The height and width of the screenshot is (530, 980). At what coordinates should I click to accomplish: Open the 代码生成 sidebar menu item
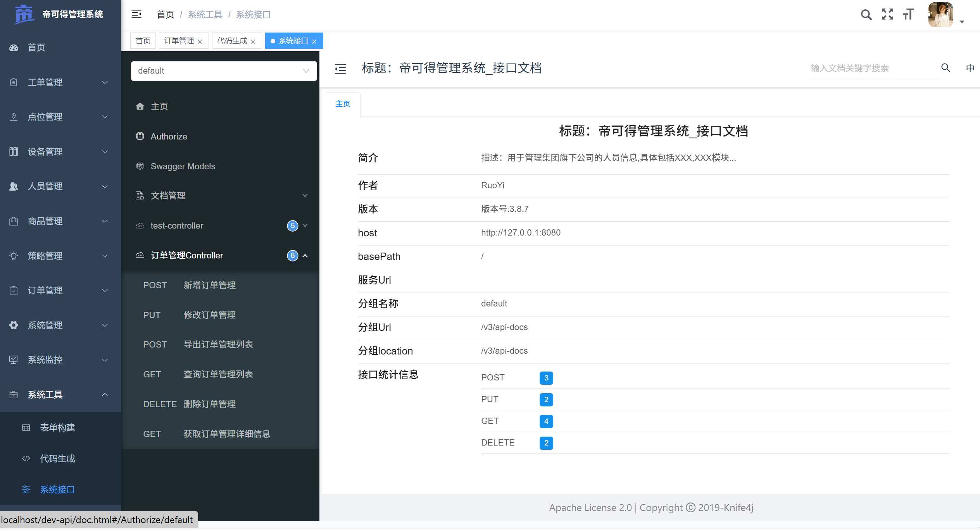(60, 459)
